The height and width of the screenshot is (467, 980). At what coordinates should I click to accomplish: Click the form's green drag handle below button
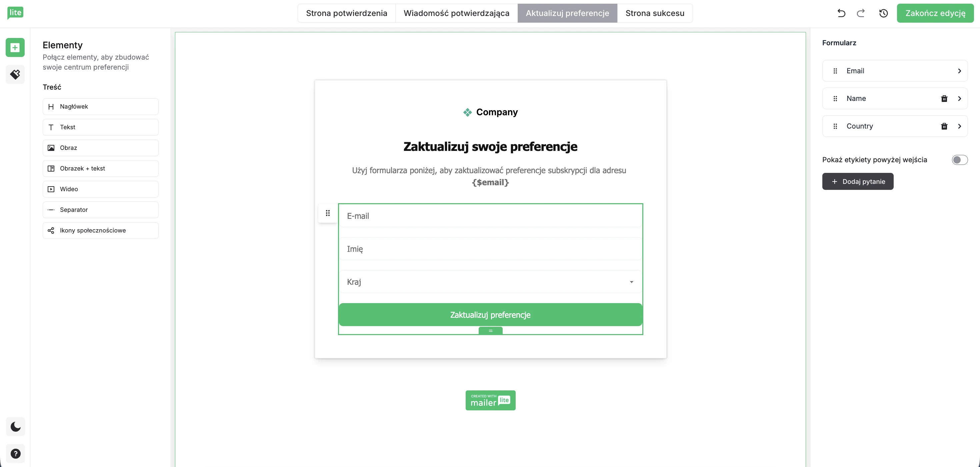[490, 330]
